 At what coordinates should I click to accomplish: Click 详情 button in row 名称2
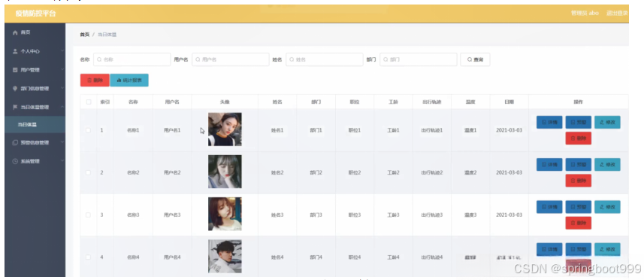549,165
